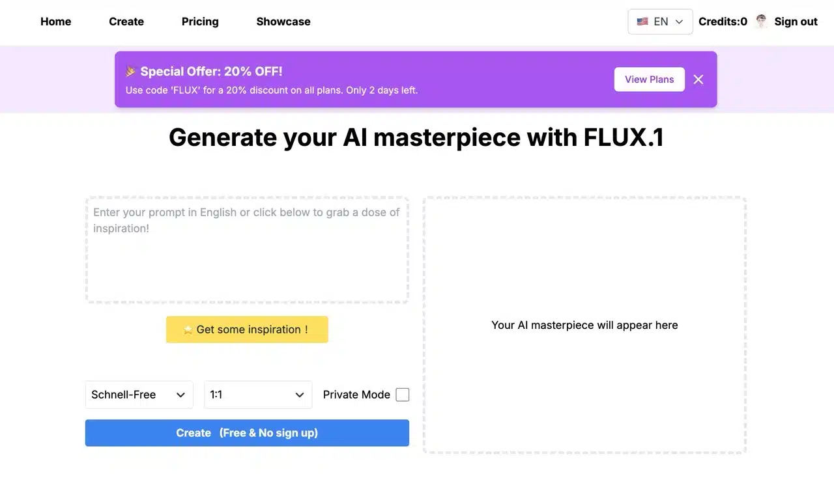Click the star icon on inspiration button
This screenshot has width=834, height=504.
point(188,330)
